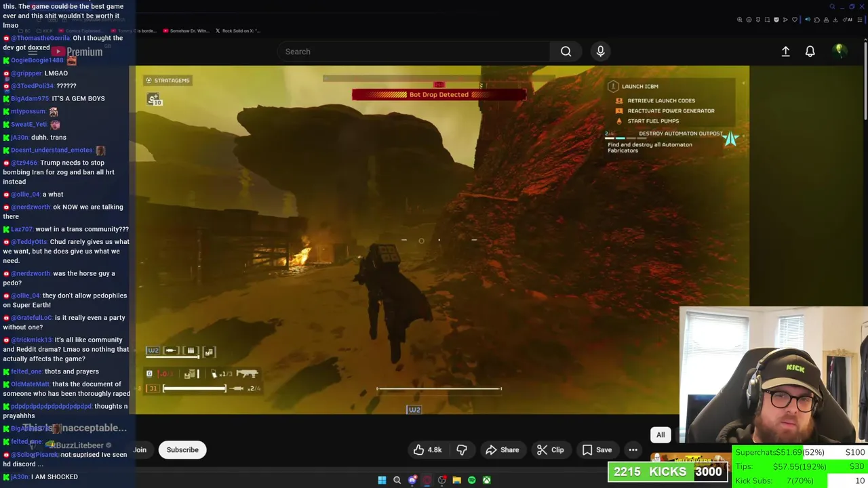Click the streamer webcam overlay

point(774,375)
